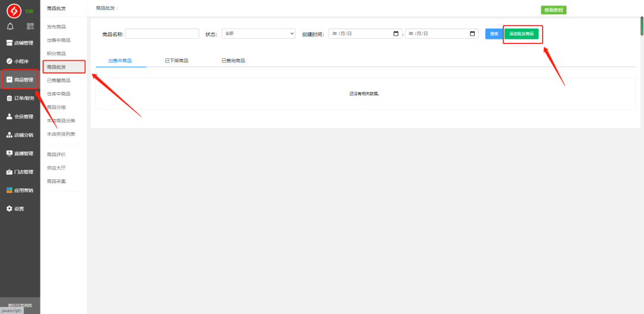Switch to the 已下架商品 tab
Viewport: 644px width, 314px height.
[x=177, y=61]
